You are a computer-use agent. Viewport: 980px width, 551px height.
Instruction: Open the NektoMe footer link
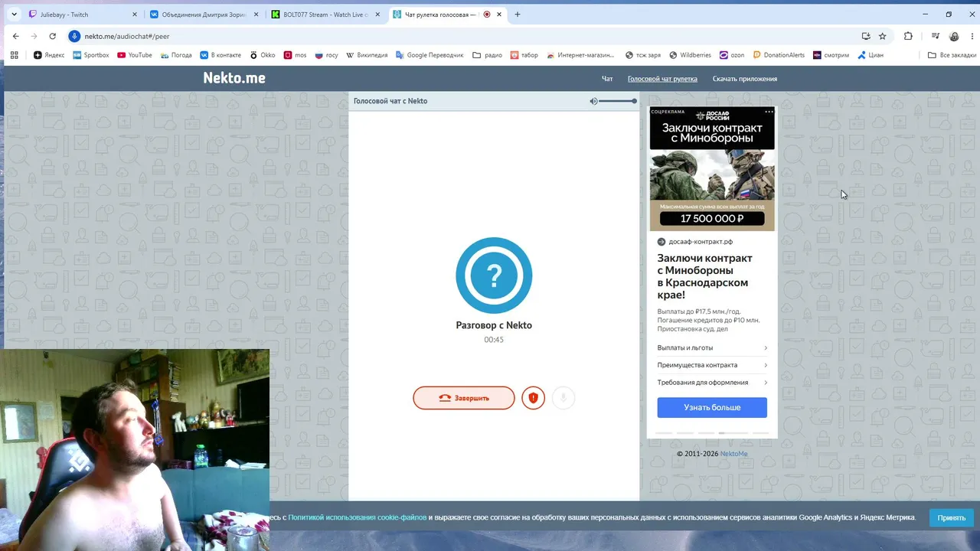click(733, 454)
